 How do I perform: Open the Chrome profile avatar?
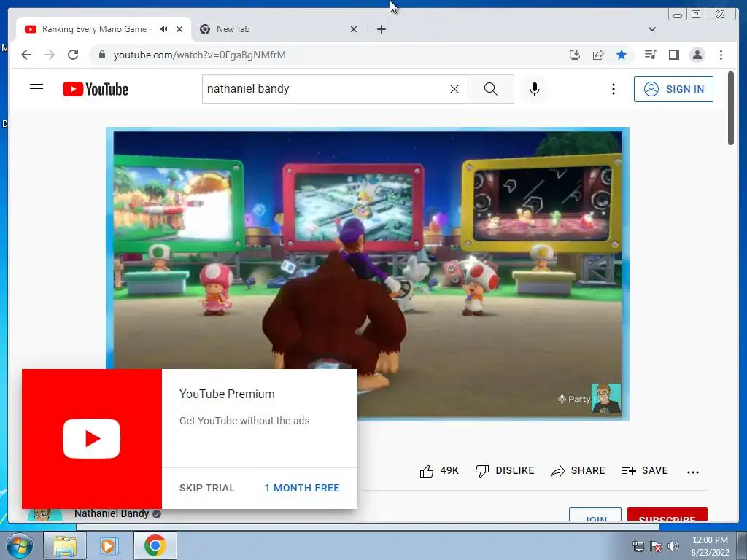pyautogui.click(x=697, y=55)
